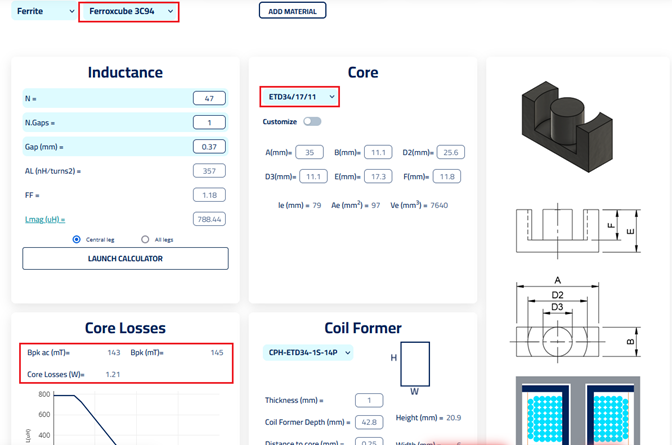This screenshot has width=672, height=445.
Task: Click the Ve (mm³) = 7640 text
Action: coord(419,205)
